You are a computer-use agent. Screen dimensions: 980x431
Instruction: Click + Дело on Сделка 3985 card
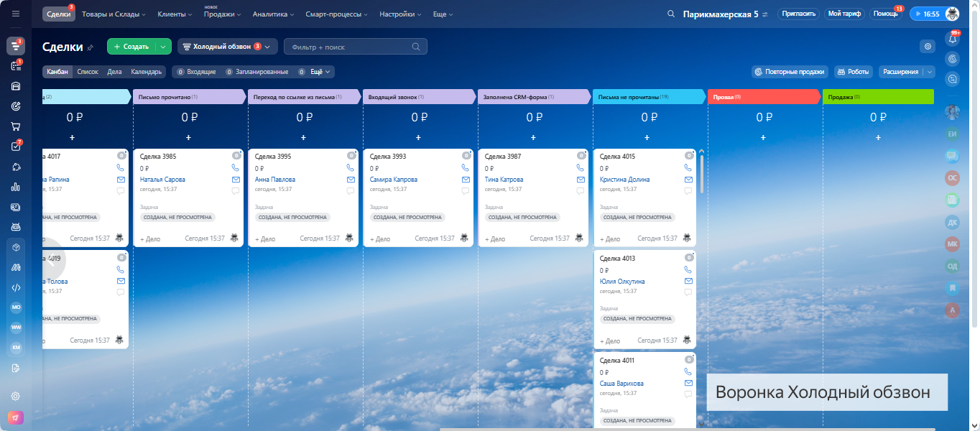click(x=150, y=238)
